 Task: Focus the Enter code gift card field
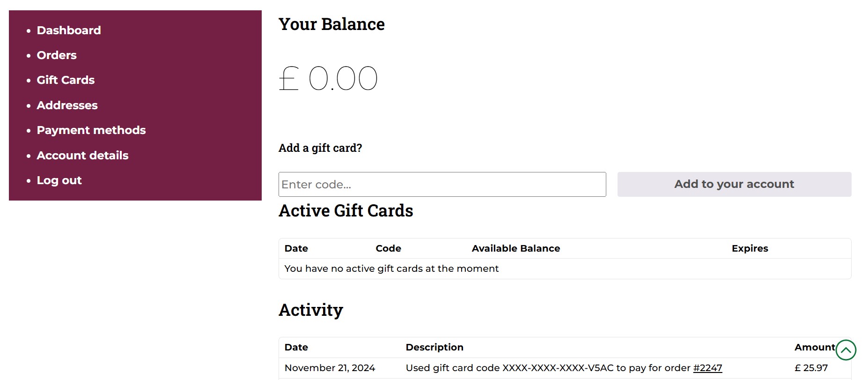coord(442,184)
